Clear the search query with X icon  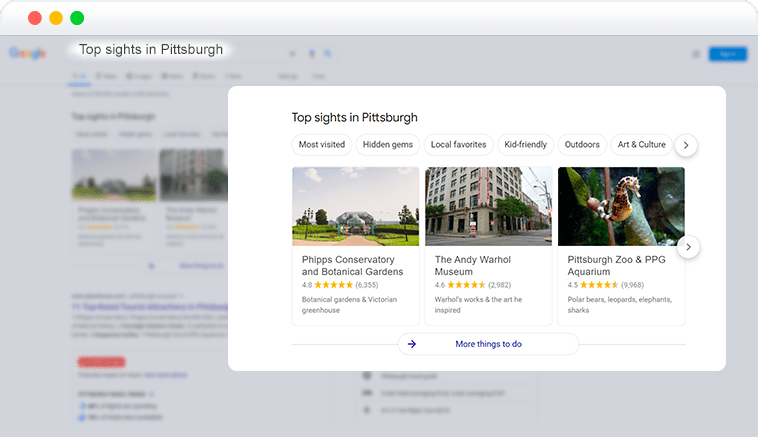[292, 54]
